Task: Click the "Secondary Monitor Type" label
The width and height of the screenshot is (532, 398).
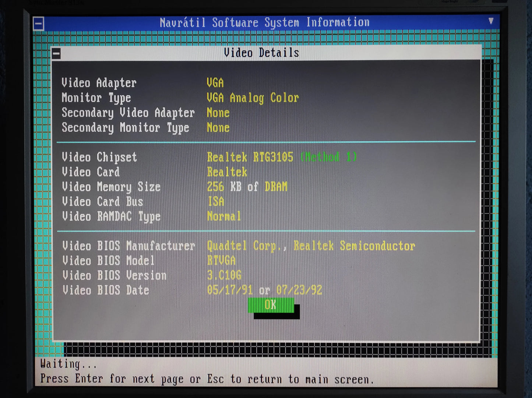Action: 125,128
